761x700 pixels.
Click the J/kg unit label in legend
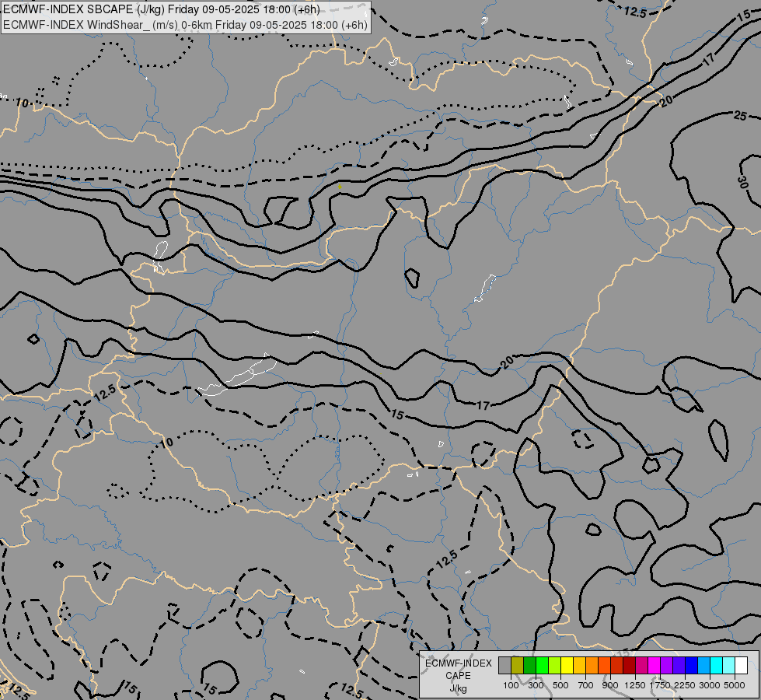[458, 688]
